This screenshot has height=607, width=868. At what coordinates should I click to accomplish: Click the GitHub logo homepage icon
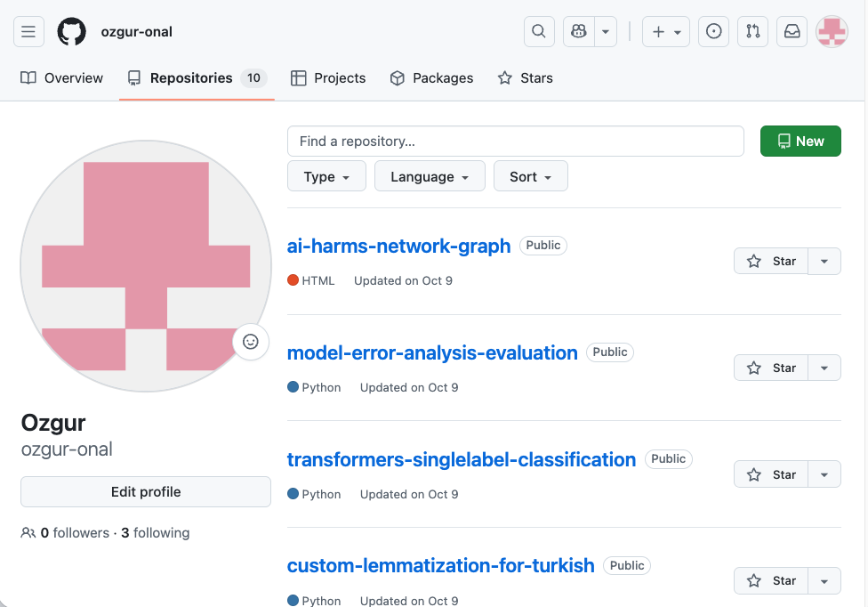point(72,32)
